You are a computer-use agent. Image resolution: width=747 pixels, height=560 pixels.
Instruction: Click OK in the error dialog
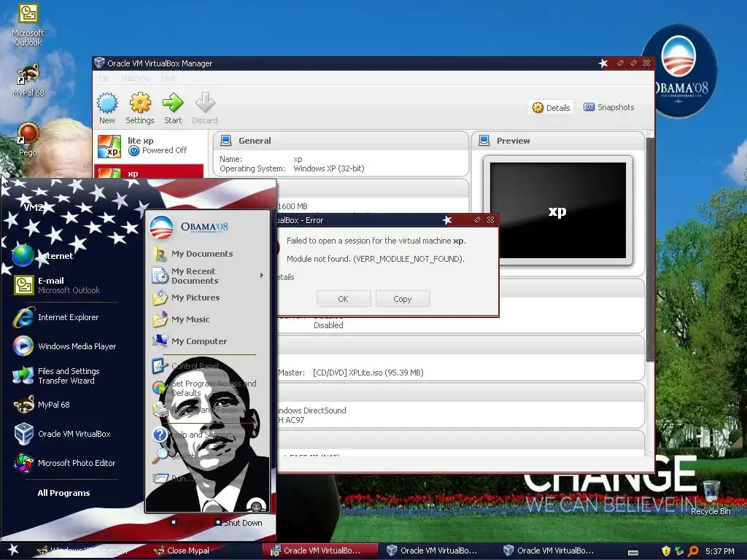[x=343, y=298]
